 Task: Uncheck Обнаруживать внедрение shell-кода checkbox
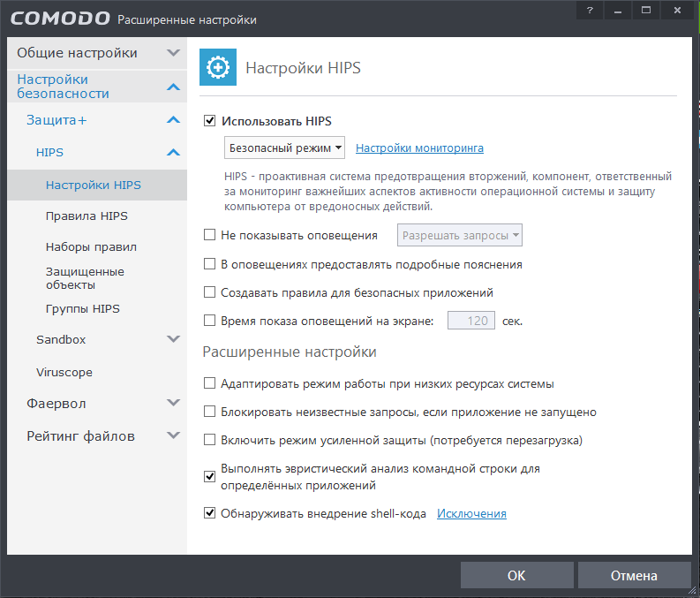pos(209,512)
